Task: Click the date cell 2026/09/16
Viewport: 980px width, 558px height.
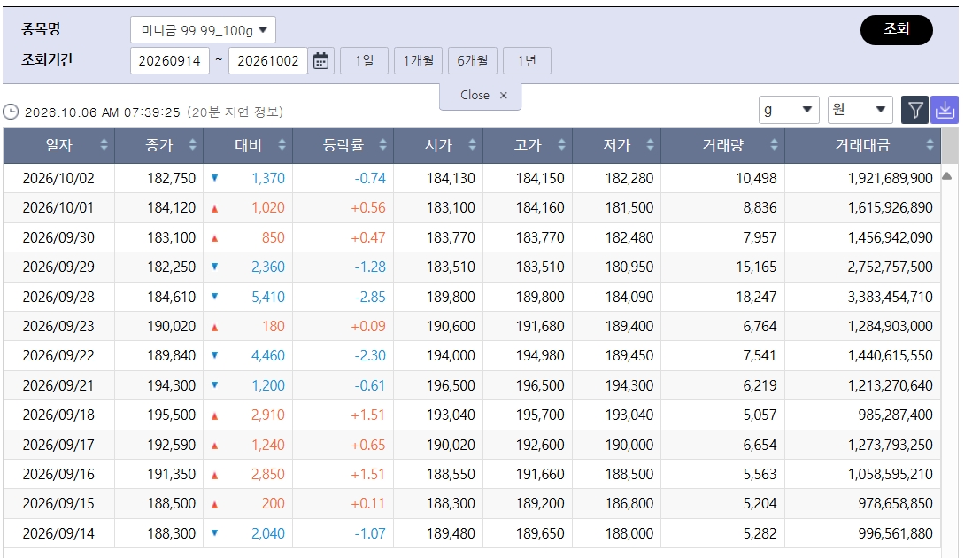Action: pyautogui.click(x=58, y=475)
